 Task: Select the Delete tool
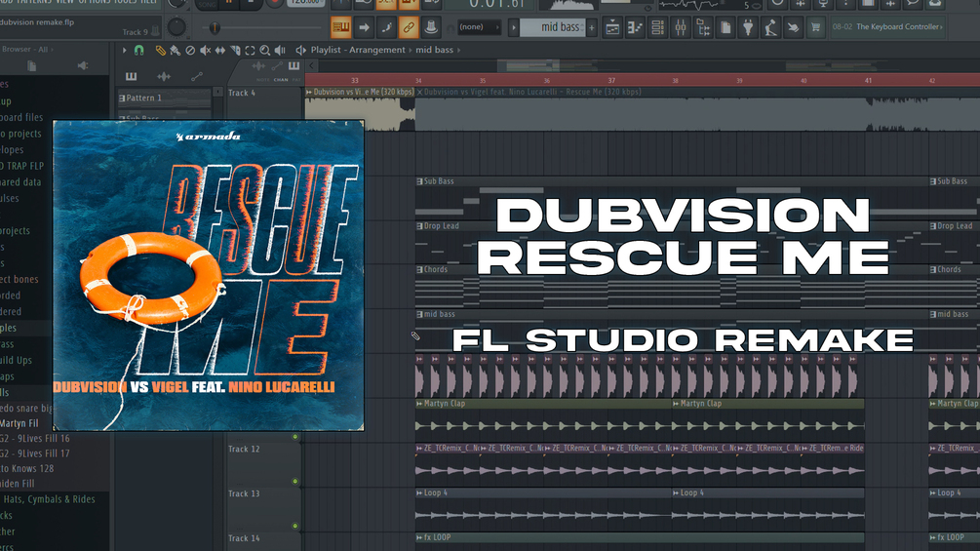[190, 50]
